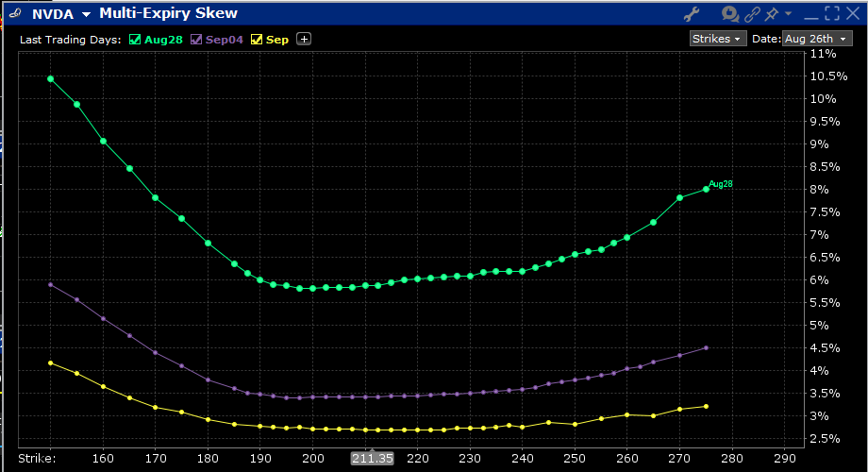Add another expiry with plus button
This screenshot has width=868, height=472.
(304, 39)
